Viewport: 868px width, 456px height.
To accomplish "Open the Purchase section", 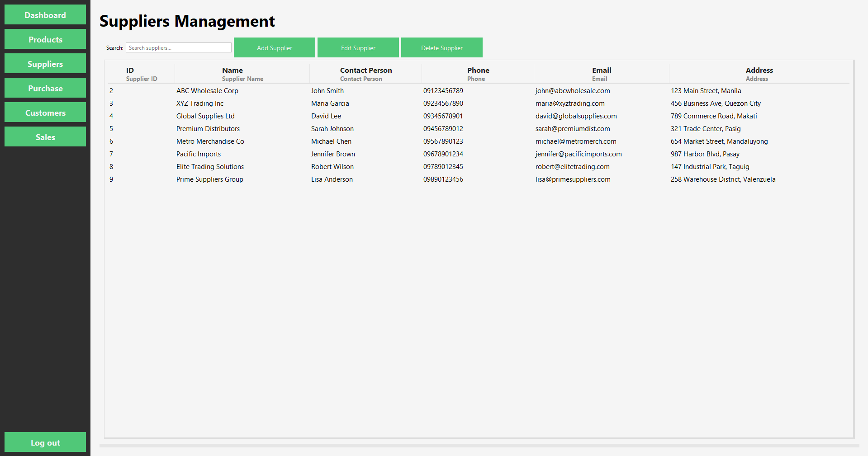I will pos(45,88).
